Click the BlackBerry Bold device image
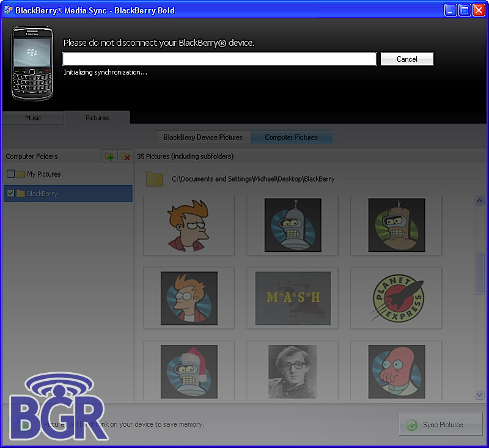This screenshot has width=489, height=448. coord(32,64)
